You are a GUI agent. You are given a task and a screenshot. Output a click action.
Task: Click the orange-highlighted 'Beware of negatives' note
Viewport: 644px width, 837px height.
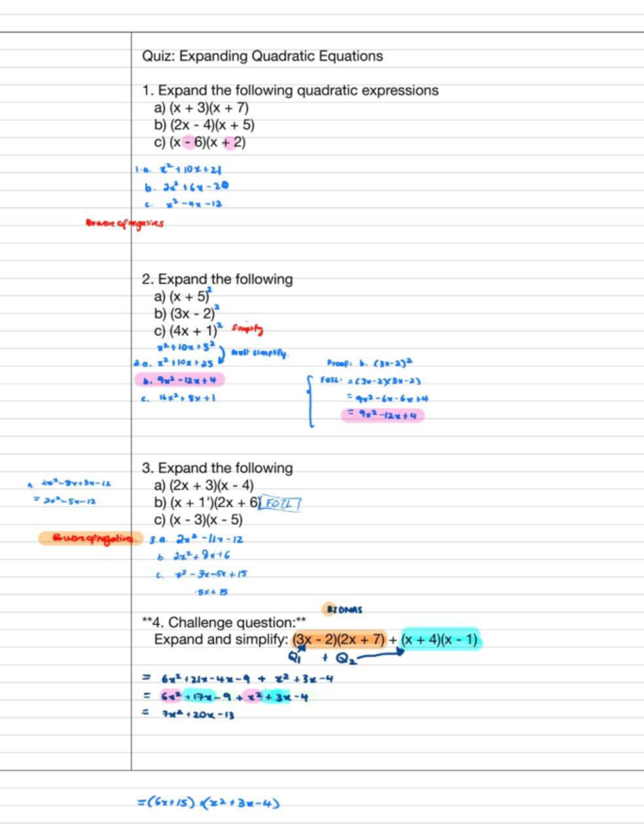click(91, 538)
